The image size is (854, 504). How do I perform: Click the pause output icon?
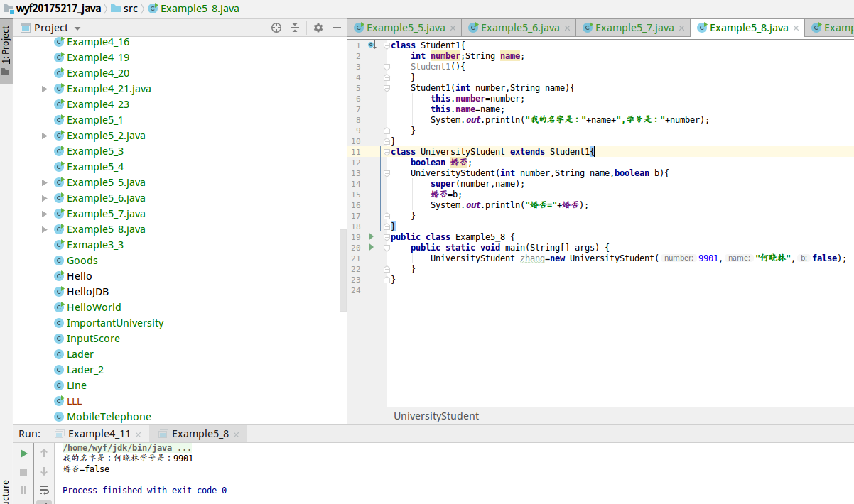point(23,490)
